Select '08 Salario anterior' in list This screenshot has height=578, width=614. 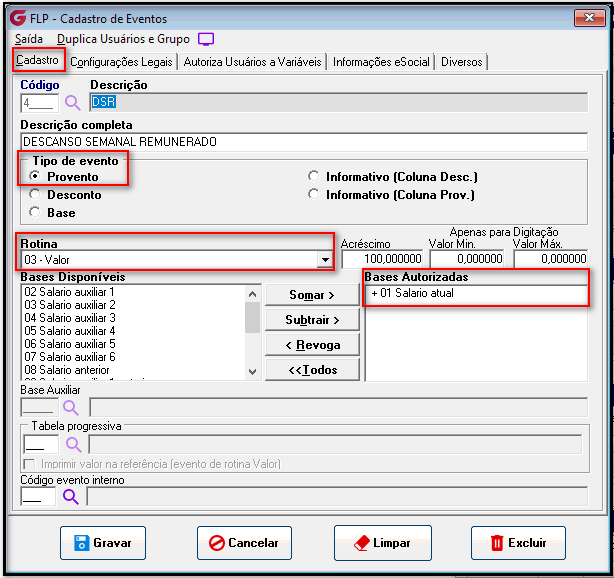coord(67,370)
